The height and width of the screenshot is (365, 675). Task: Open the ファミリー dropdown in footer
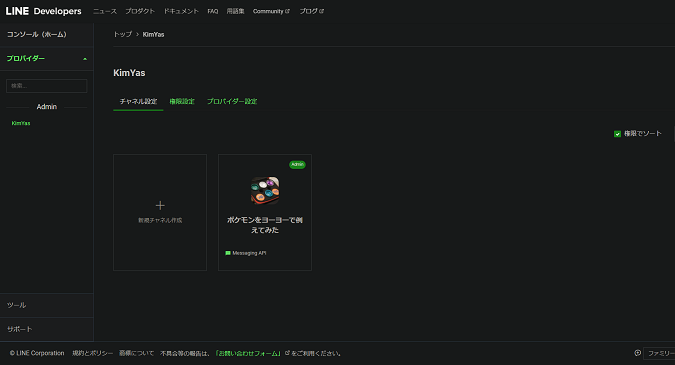point(659,353)
